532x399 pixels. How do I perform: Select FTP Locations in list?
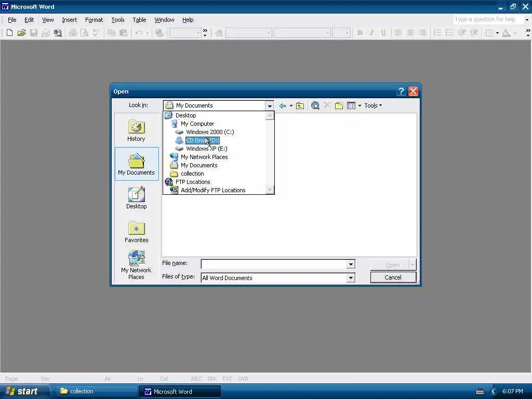[x=193, y=182]
